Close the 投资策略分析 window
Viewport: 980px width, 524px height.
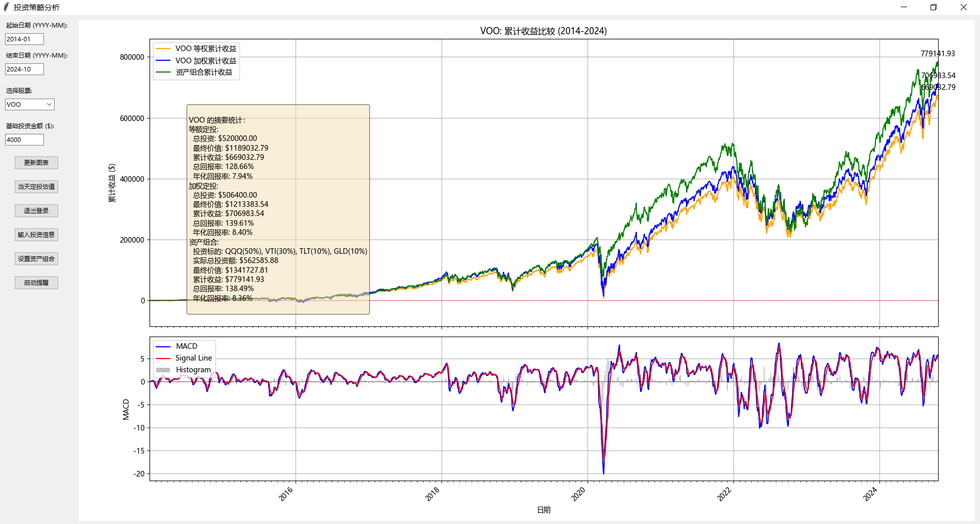pyautogui.click(x=964, y=7)
